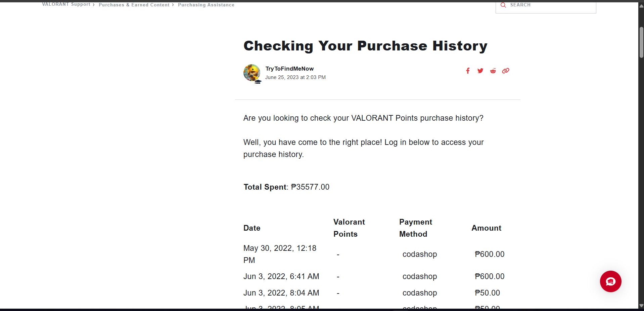This screenshot has width=644, height=311.
Task: Click the Date column header
Action: pos(252,228)
